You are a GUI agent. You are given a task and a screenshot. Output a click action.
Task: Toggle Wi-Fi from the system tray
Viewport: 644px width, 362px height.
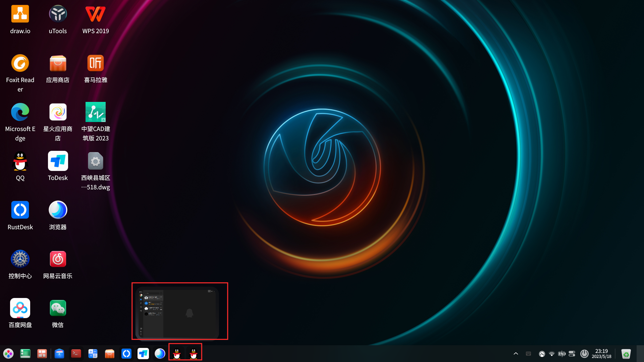coord(552,354)
